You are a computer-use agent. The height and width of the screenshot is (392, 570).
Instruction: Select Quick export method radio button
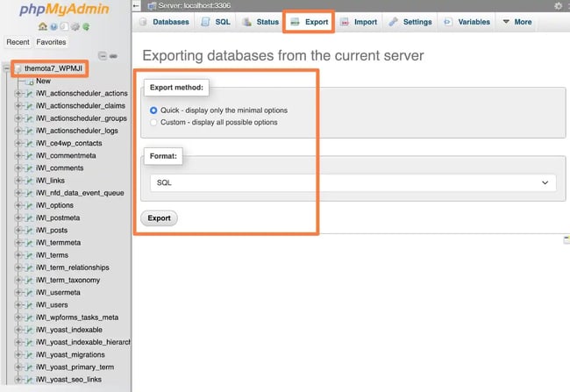click(x=153, y=110)
